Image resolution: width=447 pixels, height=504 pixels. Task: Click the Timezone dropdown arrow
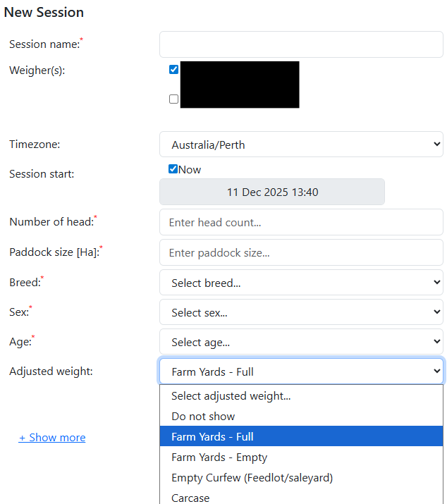[434, 145]
